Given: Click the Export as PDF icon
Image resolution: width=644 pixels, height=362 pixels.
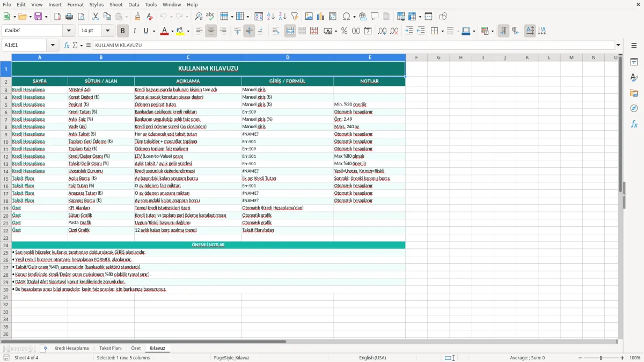Looking at the screenshot, I should [57, 17].
